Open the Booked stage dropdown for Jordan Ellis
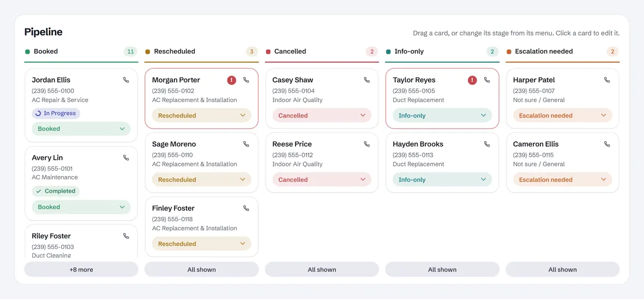 81,129
